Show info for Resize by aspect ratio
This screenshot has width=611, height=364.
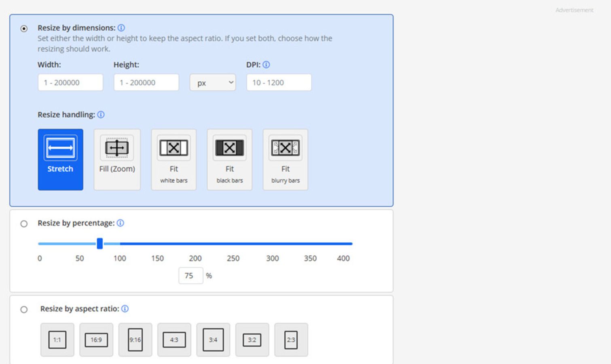point(125,309)
